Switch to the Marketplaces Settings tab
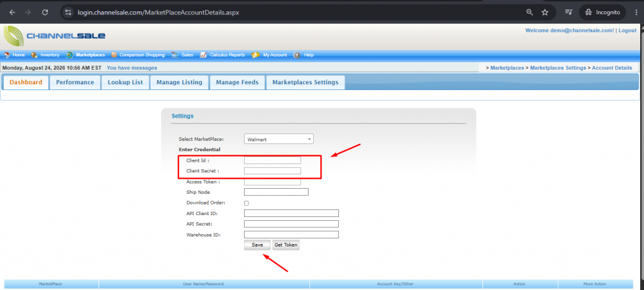The height and width of the screenshot is (290, 644). pyautogui.click(x=306, y=82)
